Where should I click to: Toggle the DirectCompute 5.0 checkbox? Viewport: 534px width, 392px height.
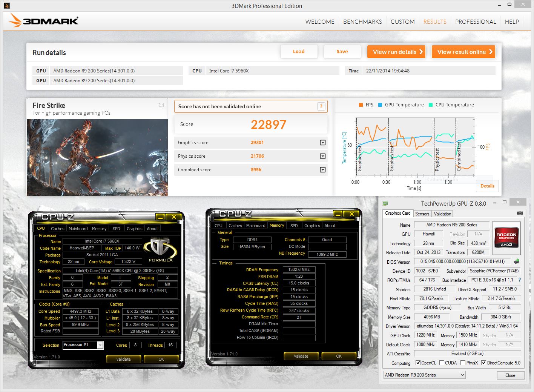(x=483, y=363)
